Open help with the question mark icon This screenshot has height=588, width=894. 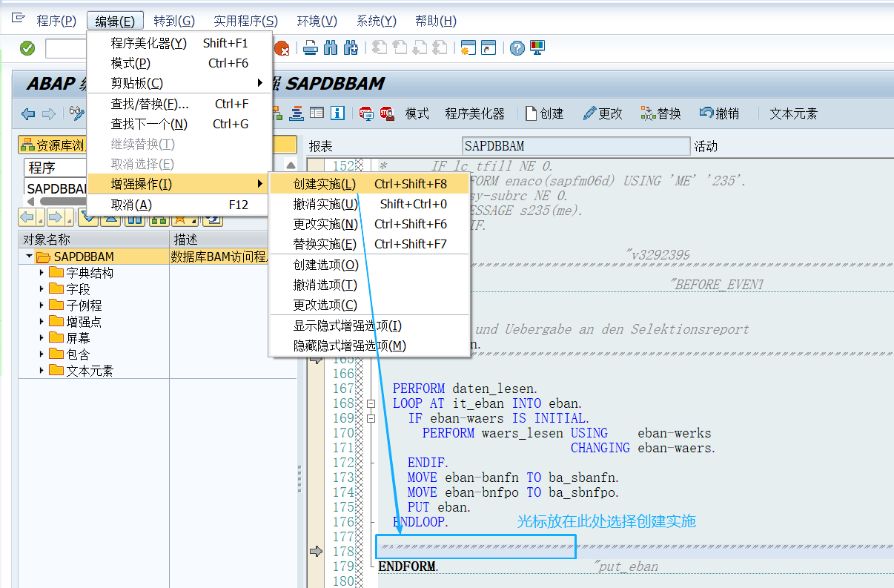pos(516,47)
